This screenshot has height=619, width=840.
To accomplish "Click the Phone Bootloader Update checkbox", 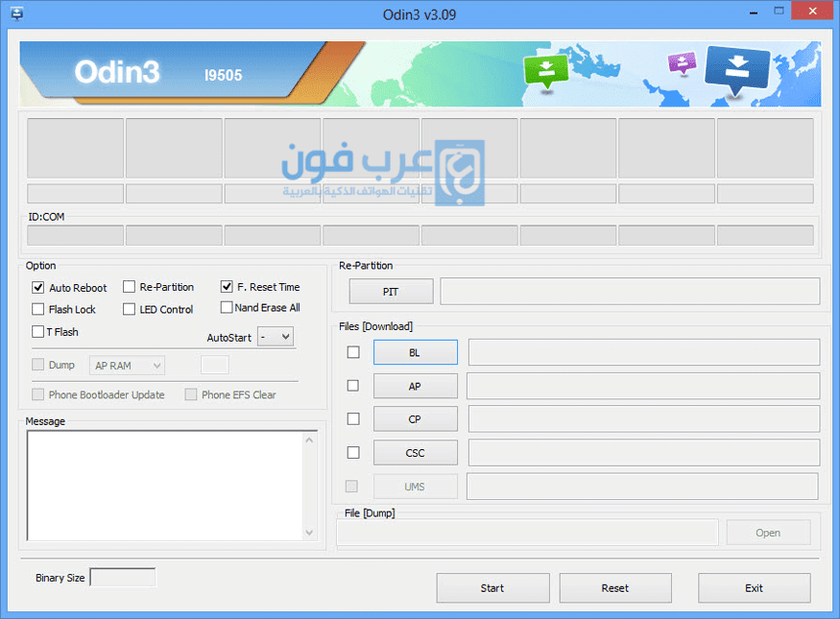I will click(38, 394).
